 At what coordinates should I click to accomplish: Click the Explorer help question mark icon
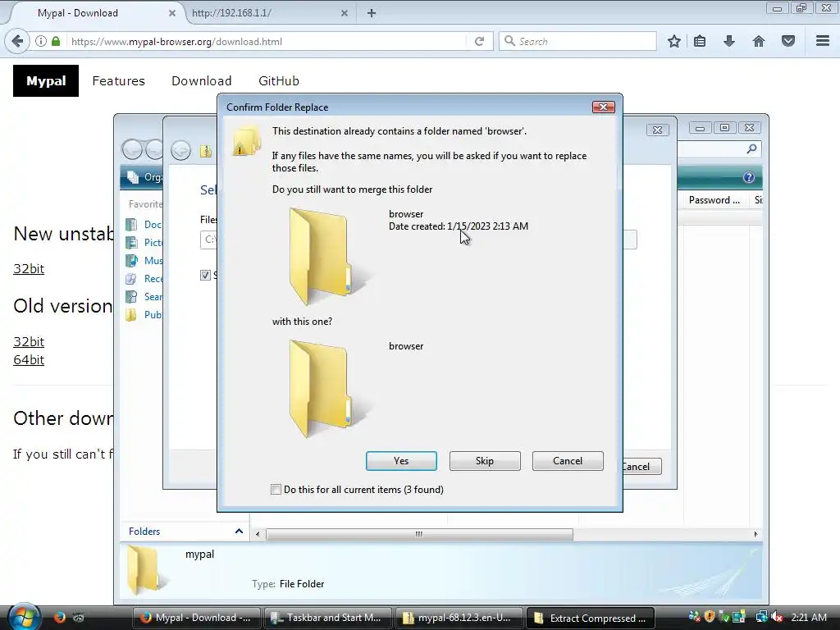pos(748,177)
